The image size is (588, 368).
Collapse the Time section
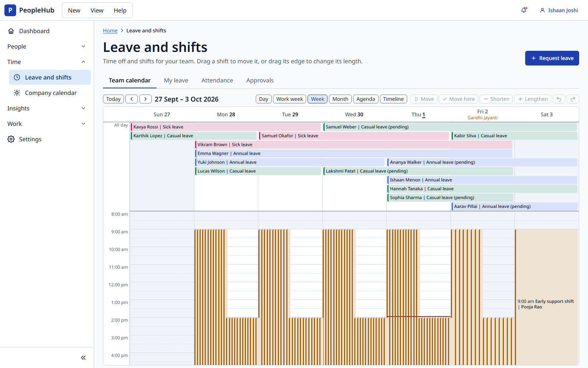click(47, 62)
